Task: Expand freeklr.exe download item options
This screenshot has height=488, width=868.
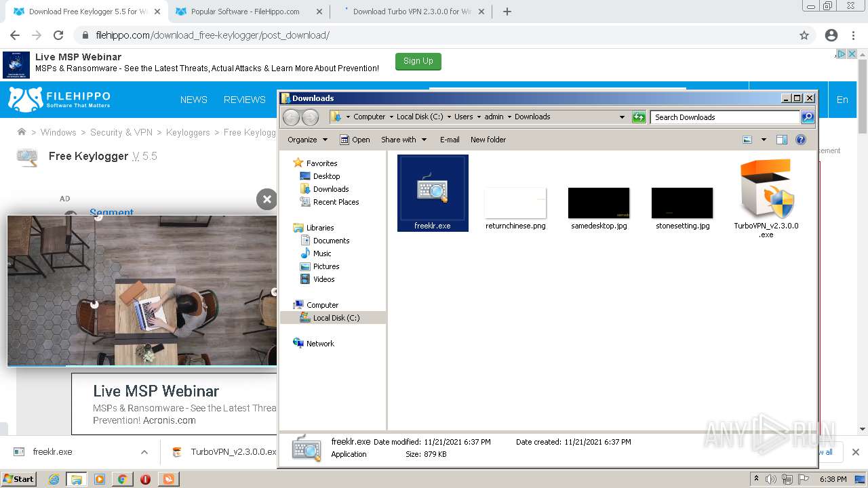Action: click(x=144, y=452)
